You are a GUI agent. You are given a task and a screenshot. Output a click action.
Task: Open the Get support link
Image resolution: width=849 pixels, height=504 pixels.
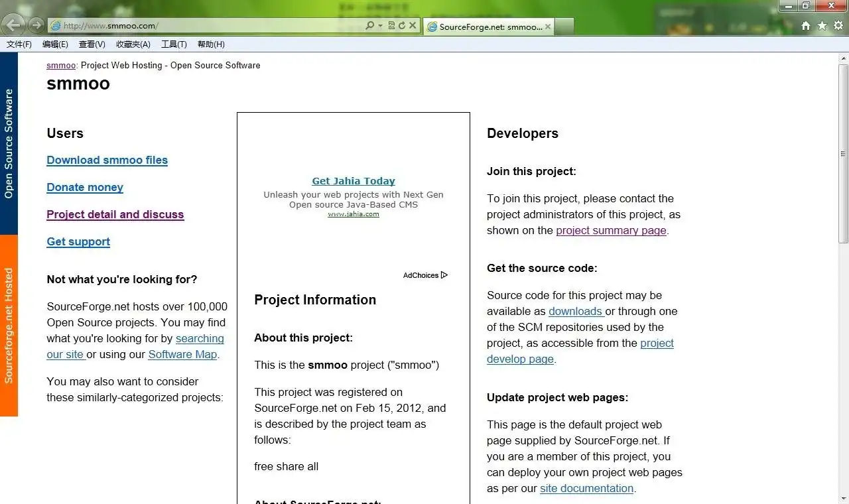pyautogui.click(x=78, y=241)
